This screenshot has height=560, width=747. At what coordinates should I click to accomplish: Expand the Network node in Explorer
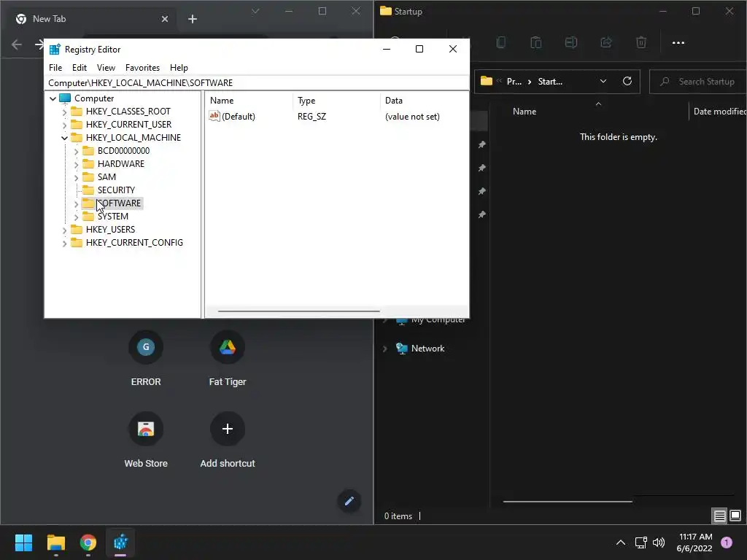click(385, 349)
